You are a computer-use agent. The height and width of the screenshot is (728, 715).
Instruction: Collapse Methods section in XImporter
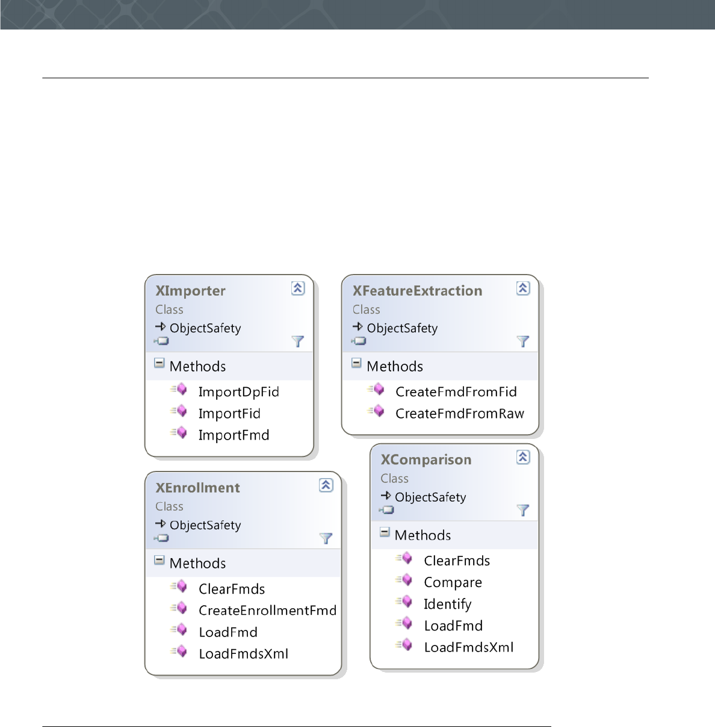[x=159, y=363]
